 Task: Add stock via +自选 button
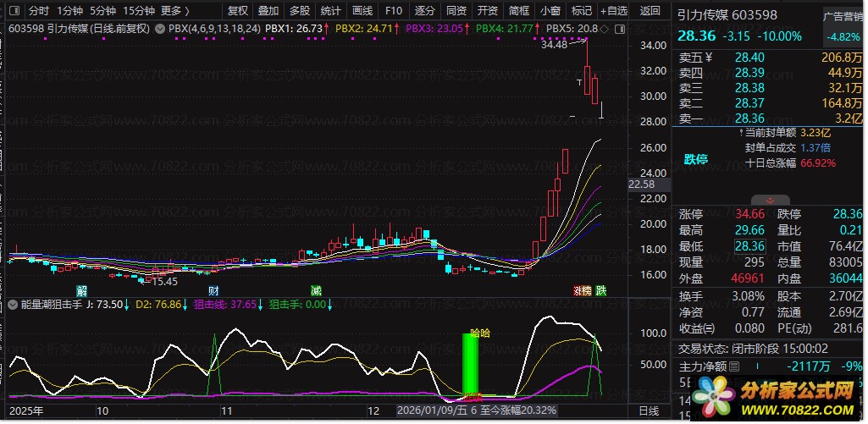pos(614,11)
